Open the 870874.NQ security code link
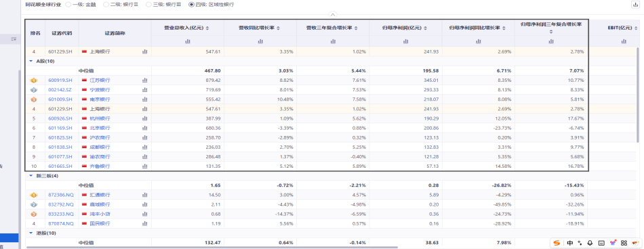 [x=61, y=223]
